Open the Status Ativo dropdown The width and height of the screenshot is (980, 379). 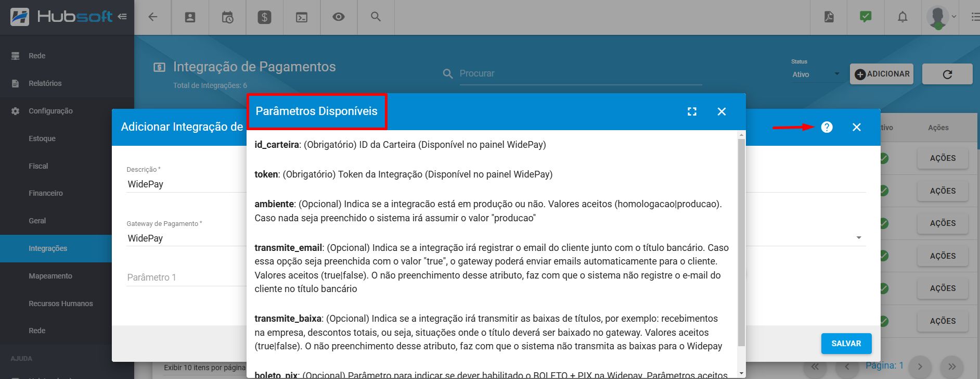pyautogui.click(x=816, y=74)
